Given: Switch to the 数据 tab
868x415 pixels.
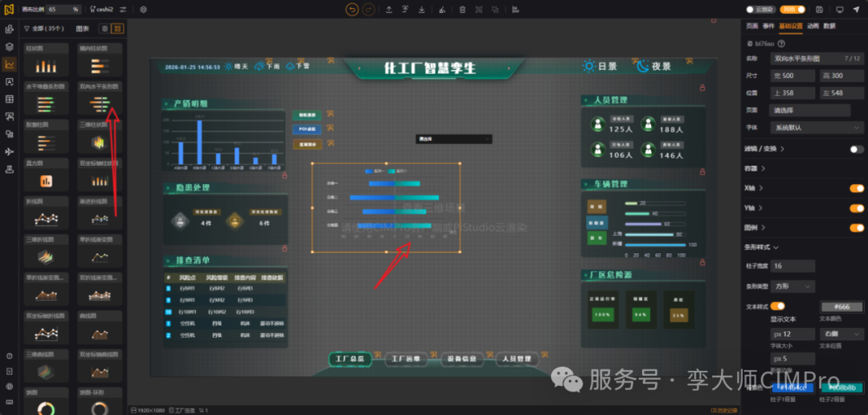Looking at the screenshot, I should point(829,26).
